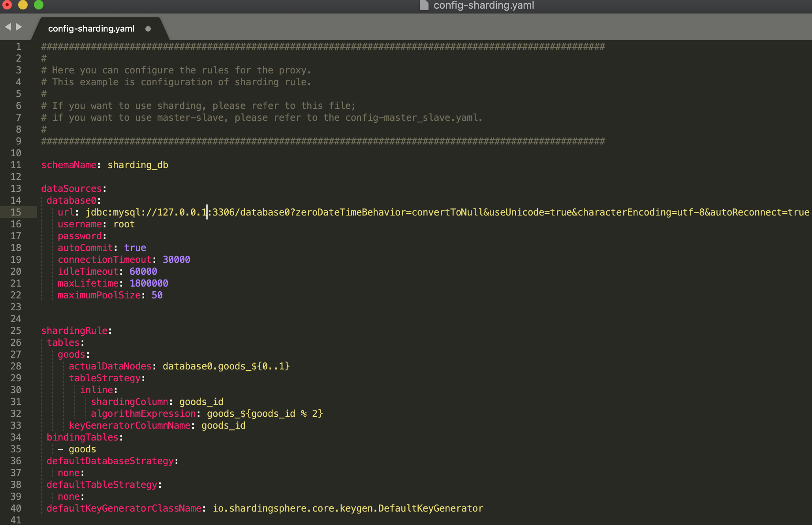The height and width of the screenshot is (525, 812).
Task: Click the goods entry under bindingTables
Action: pyautogui.click(x=82, y=449)
